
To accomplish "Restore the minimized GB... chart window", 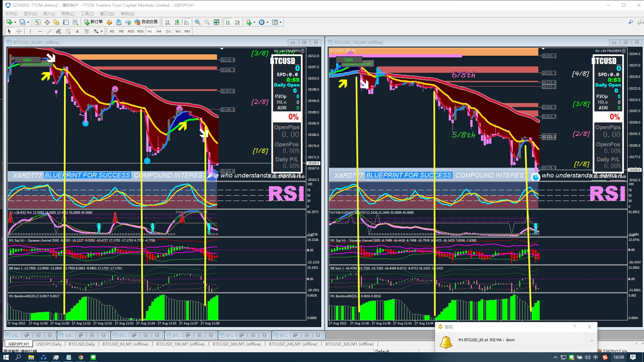I will [x=80, y=335].
